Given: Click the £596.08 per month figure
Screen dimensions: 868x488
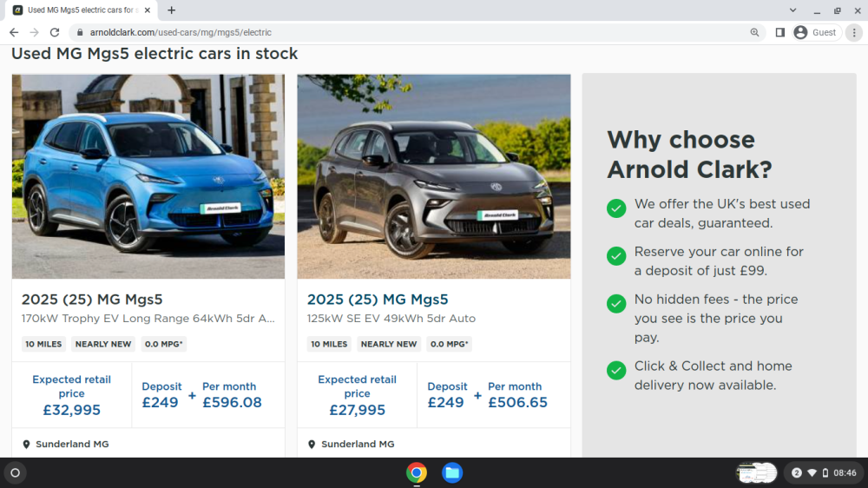Looking at the screenshot, I should 232,403.
